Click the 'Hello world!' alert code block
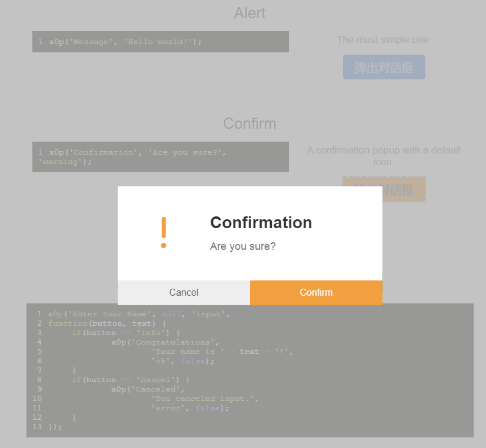This screenshot has height=448, width=486. [161, 42]
